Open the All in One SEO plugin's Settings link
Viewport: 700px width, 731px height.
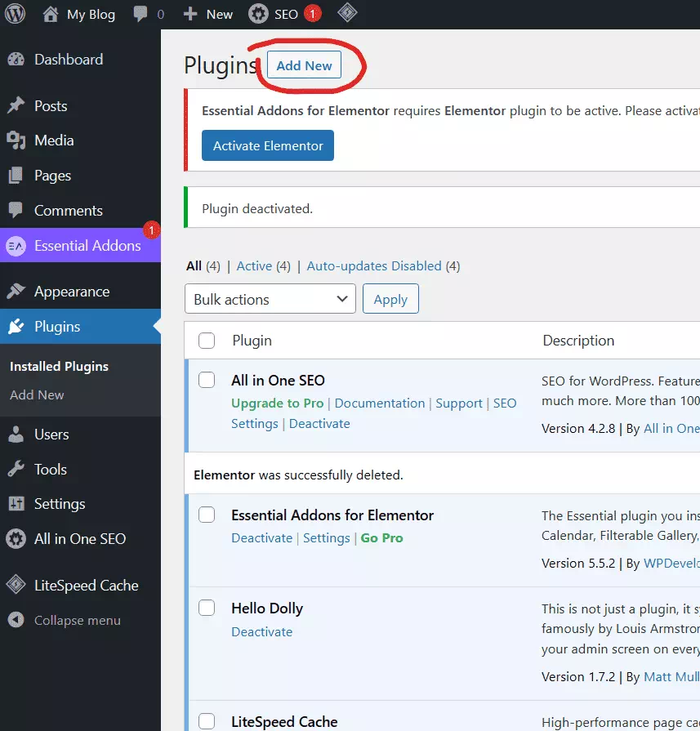255,424
